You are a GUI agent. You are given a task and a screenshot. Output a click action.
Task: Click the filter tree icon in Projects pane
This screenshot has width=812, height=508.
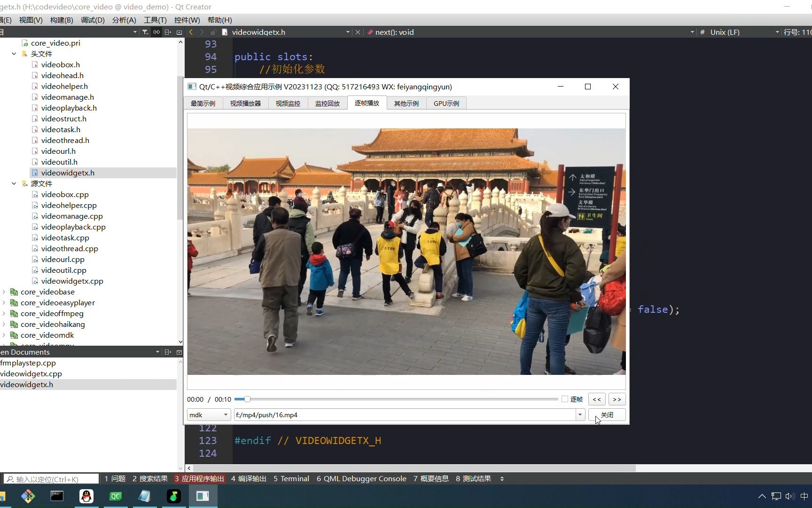[x=145, y=32]
